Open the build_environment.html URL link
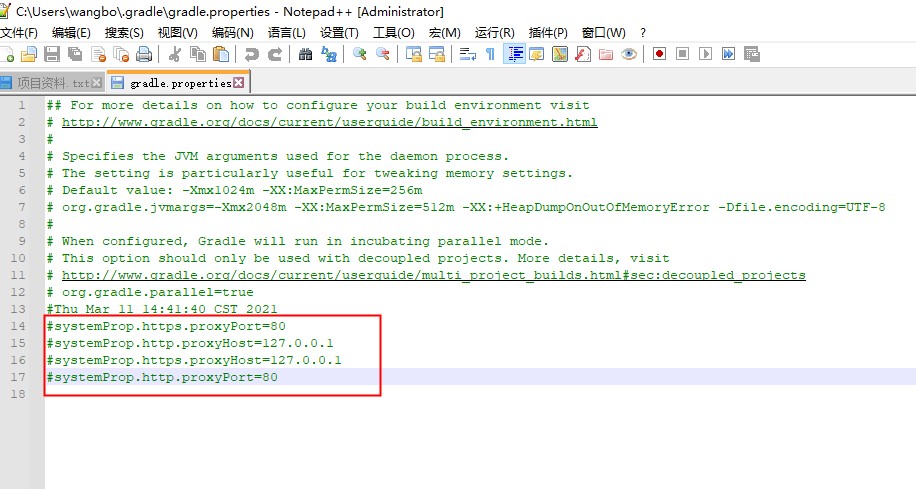Viewport: 916px width, 489px height. pyautogui.click(x=329, y=122)
